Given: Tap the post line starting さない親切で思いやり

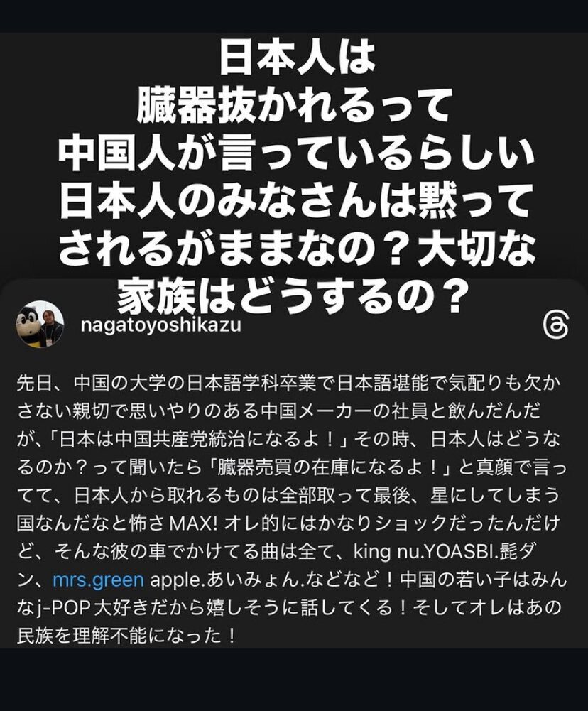Looking at the screenshot, I should [279, 412].
